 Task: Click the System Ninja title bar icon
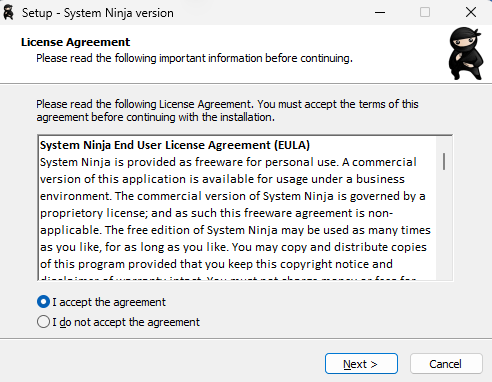point(9,13)
